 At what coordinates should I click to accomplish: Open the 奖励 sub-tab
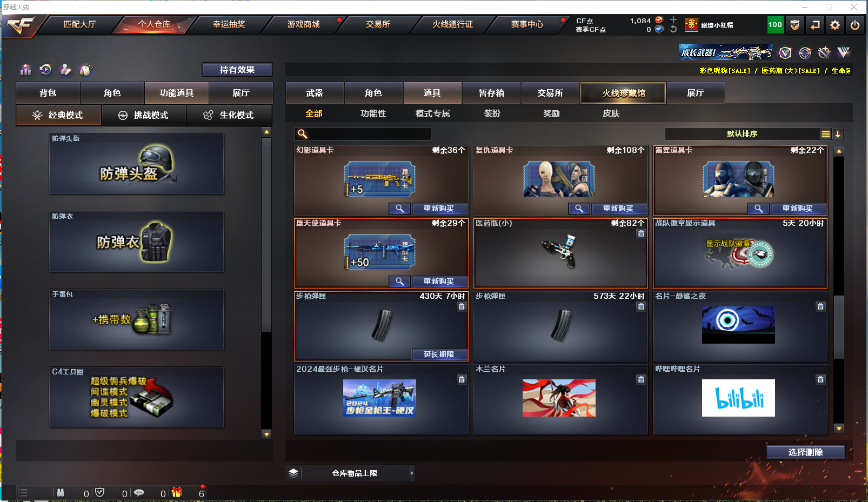[551, 113]
